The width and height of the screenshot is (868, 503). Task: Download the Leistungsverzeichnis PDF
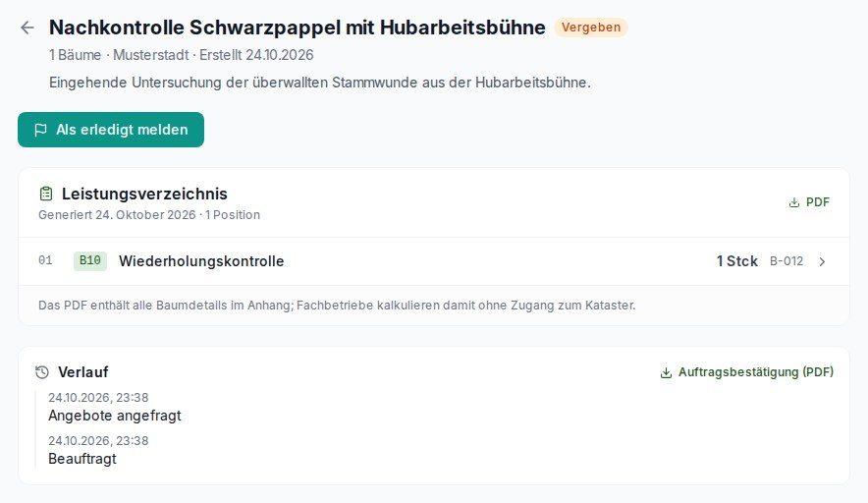point(809,202)
